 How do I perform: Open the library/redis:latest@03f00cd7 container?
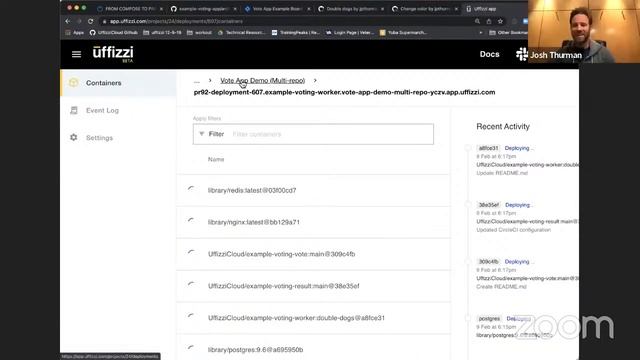coord(252,190)
